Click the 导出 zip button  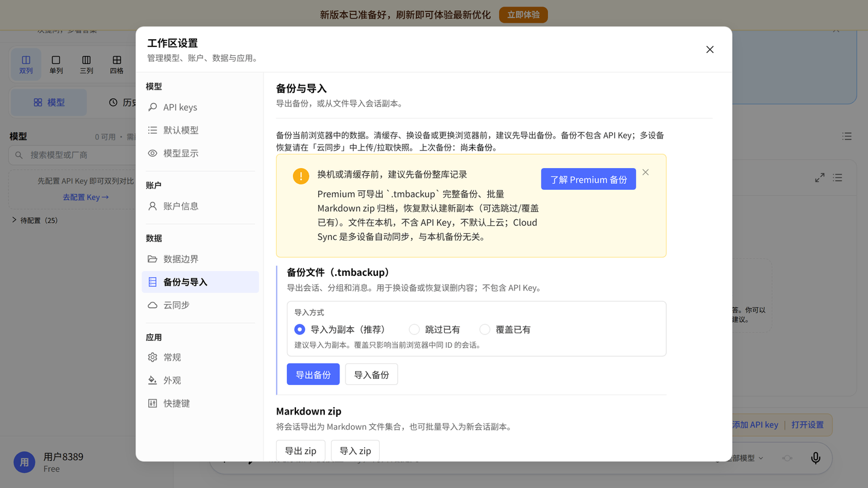(x=300, y=451)
